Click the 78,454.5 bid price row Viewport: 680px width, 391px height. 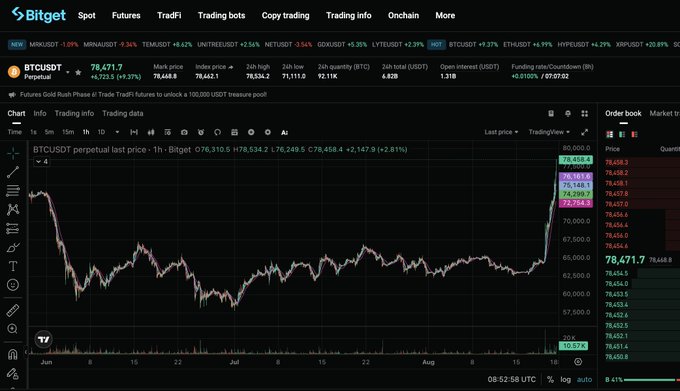coord(642,274)
